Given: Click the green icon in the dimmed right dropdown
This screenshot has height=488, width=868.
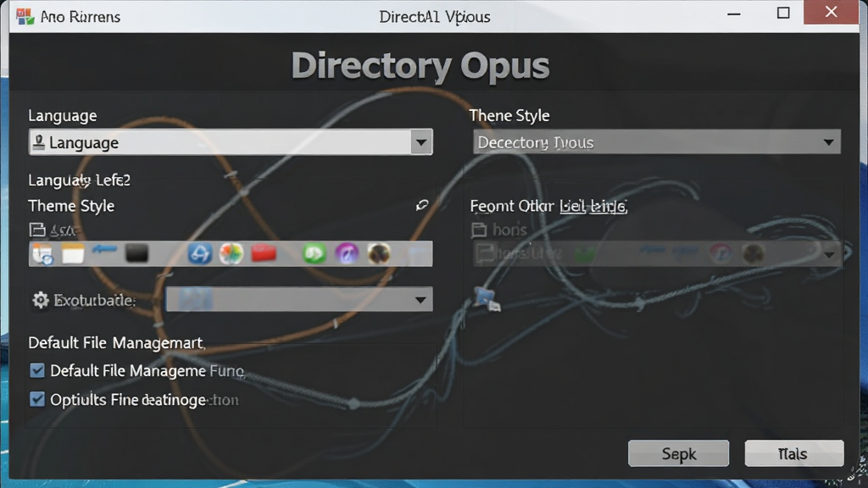Looking at the screenshot, I should (x=585, y=254).
